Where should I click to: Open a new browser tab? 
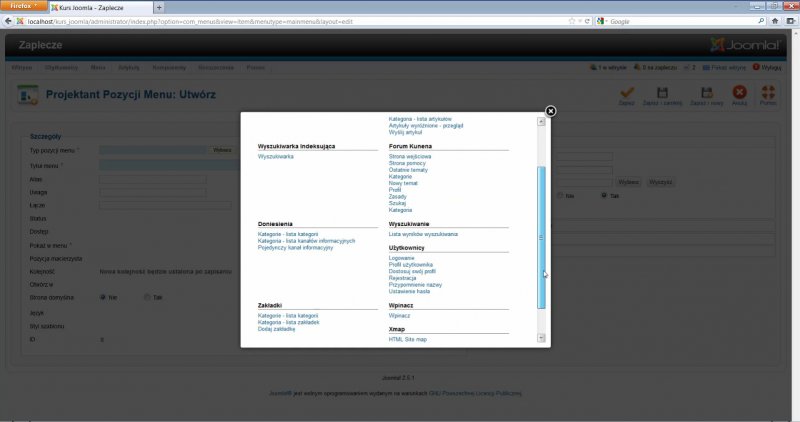click(160, 7)
